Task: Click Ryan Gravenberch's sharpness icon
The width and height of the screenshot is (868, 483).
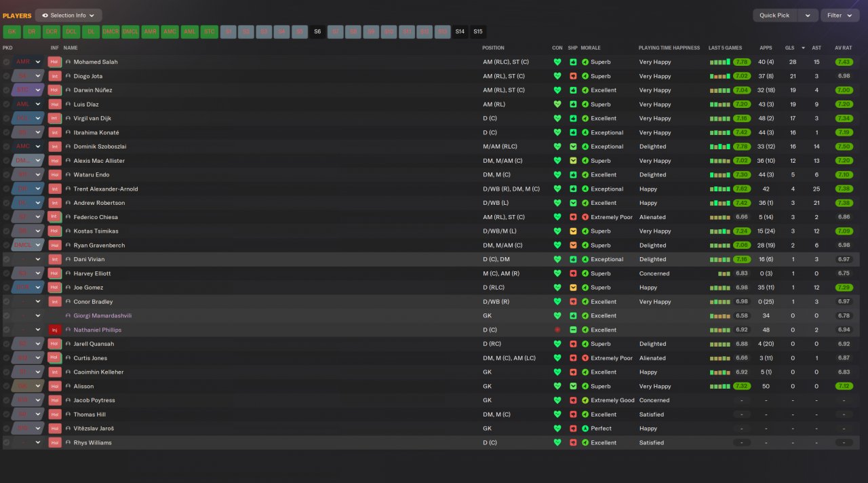Action: coord(572,246)
